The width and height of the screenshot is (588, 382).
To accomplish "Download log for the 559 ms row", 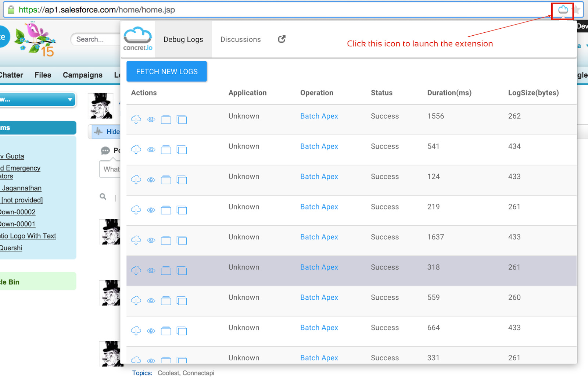I will (x=136, y=301).
